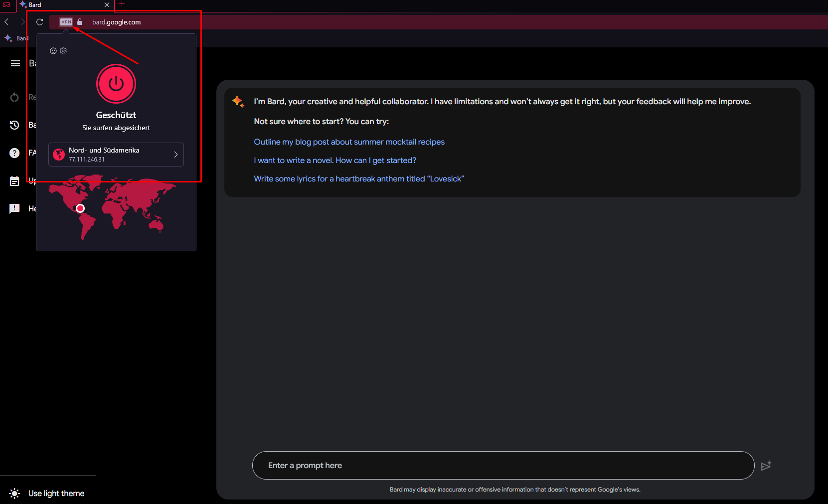This screenshot has height=504, width=828.
Task: Click the site lock icon for security info
Action: (80, 22)
